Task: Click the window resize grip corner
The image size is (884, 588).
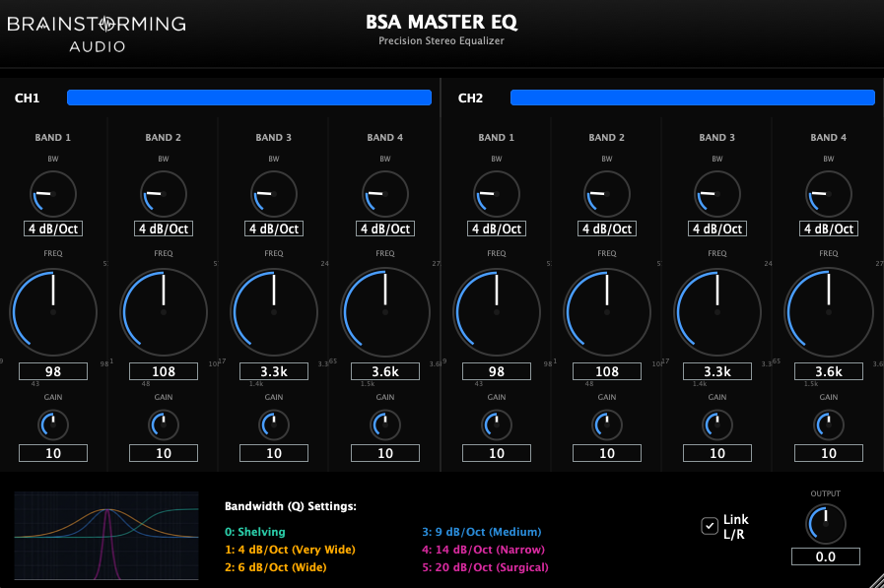Action: point(876,581)
